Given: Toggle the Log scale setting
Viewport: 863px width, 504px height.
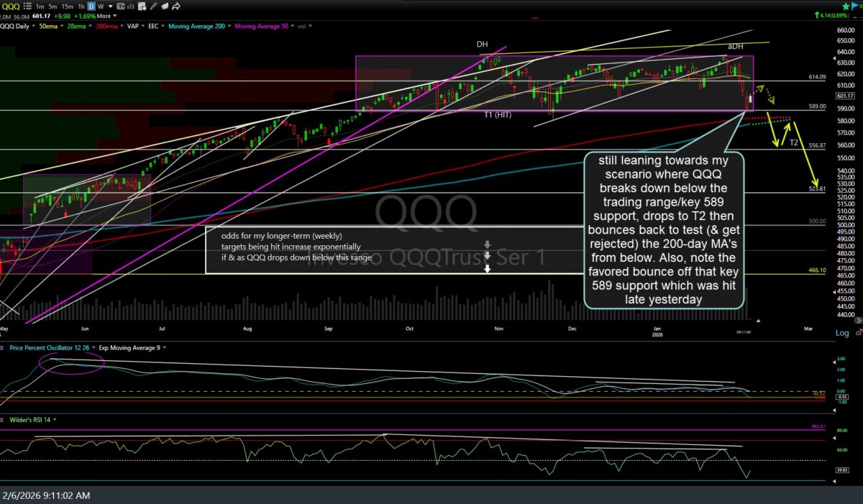Looking at the screenshot, I should (841, 333).
